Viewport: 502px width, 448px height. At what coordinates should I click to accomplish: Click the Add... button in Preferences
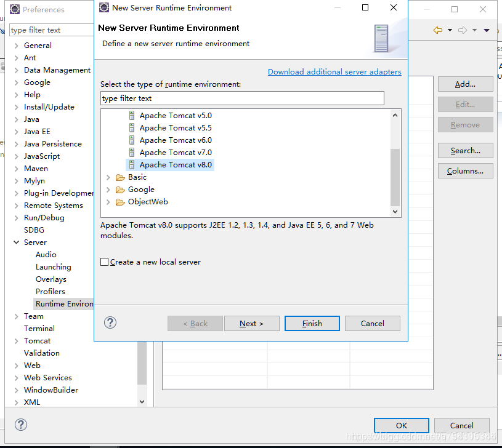(x=465, y=84)
